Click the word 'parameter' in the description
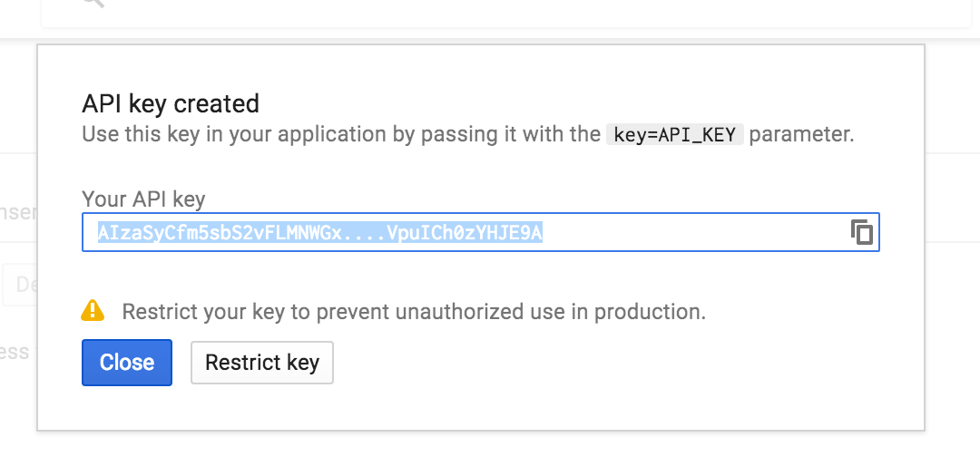The image size is (980, 466). pyautogui.click(x=801, y=134)
